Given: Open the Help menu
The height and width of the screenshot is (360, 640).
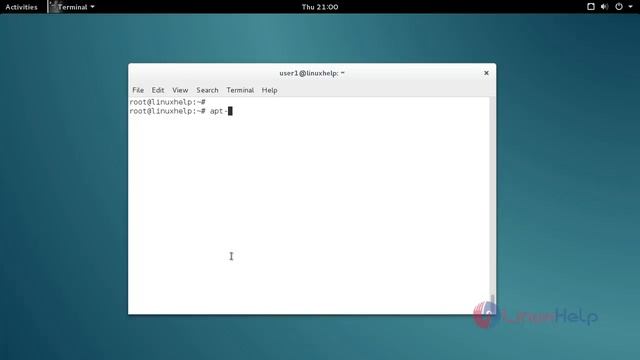Looking at the screenshot, I should 269,90.
